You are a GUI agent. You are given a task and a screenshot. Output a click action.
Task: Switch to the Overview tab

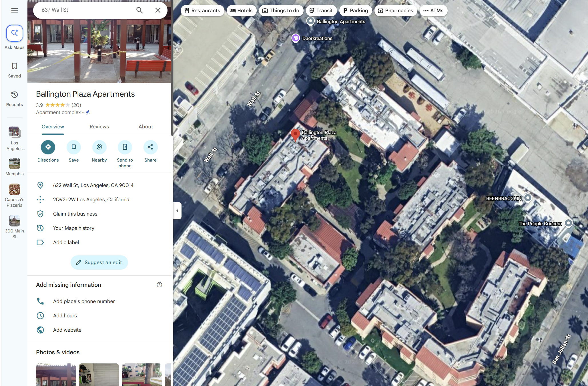[53, 127]
